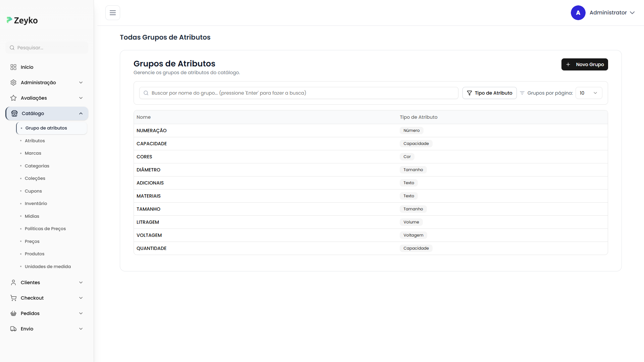This screenshot has height=362, width=644.
Task: Collapse the Catálogo section chevron
Action: point(81,113)
